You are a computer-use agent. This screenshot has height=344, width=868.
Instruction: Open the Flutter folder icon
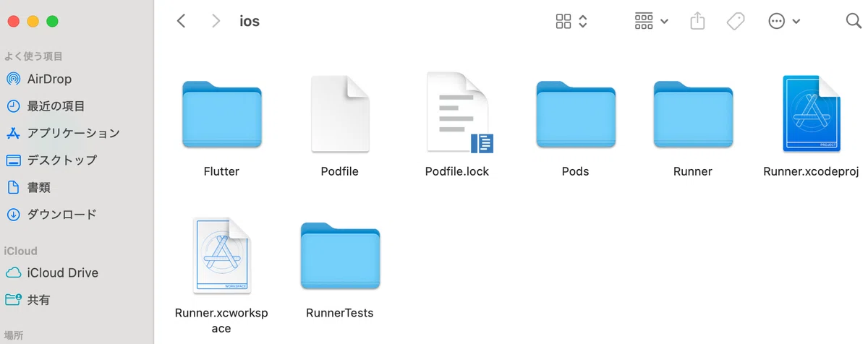click(221, 116)
